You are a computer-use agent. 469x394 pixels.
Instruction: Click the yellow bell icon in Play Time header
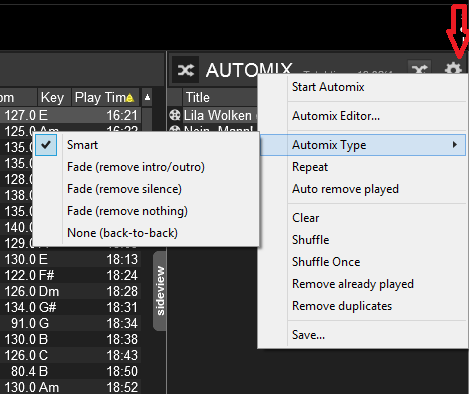tap(130, 98)
